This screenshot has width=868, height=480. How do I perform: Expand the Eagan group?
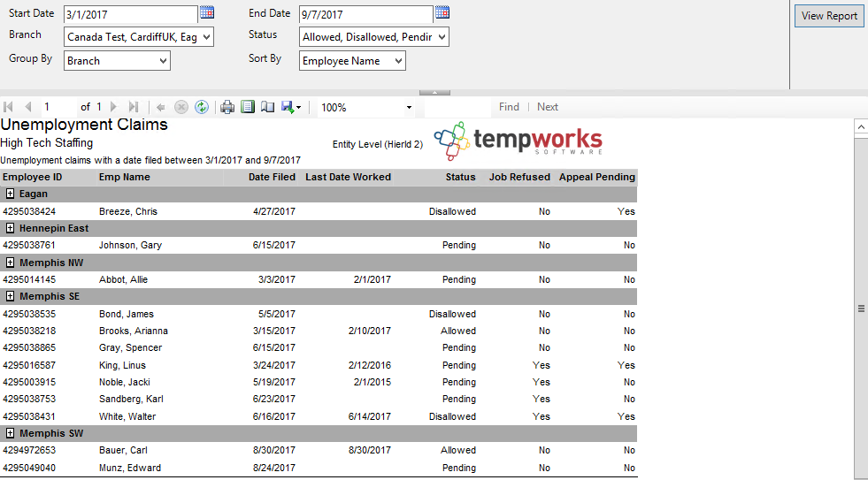pos(10,194)
